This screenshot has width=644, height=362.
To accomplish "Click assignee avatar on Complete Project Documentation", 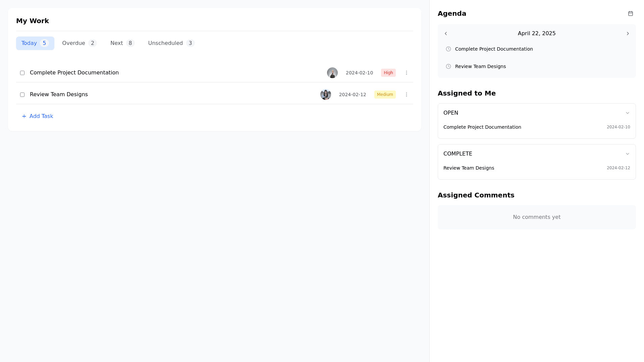I will (332, 73).
